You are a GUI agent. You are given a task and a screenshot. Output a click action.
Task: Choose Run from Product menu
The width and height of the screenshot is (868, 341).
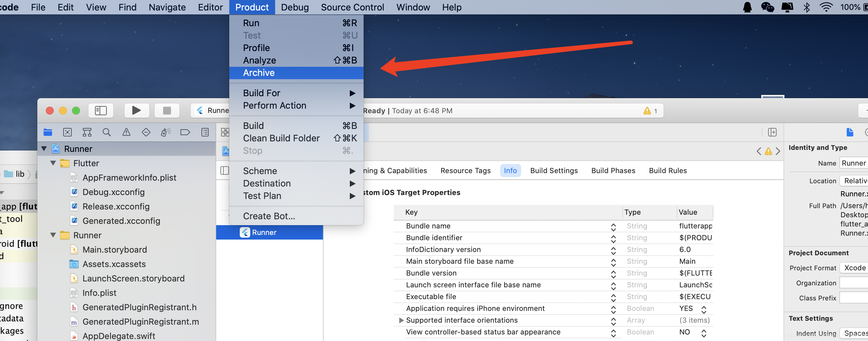tap(296, 23)
